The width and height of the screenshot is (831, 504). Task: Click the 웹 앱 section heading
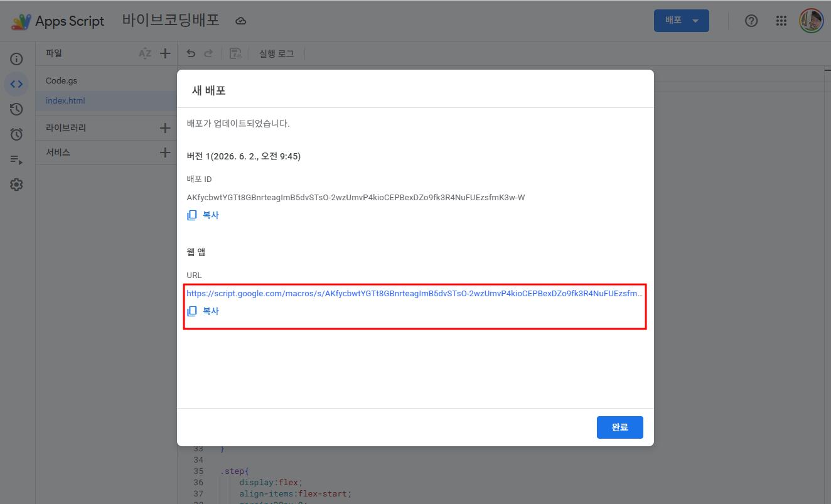pyautogui.click(x=196, y=252)
